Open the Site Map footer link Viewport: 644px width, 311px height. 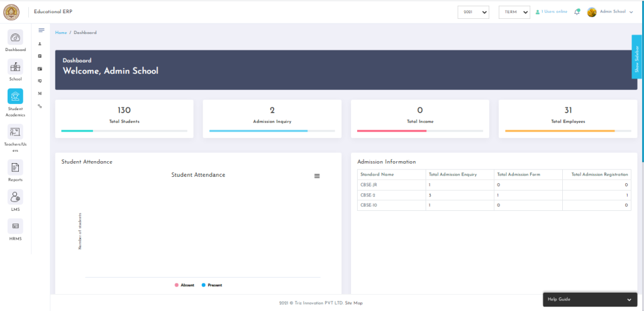coord(353,303)
